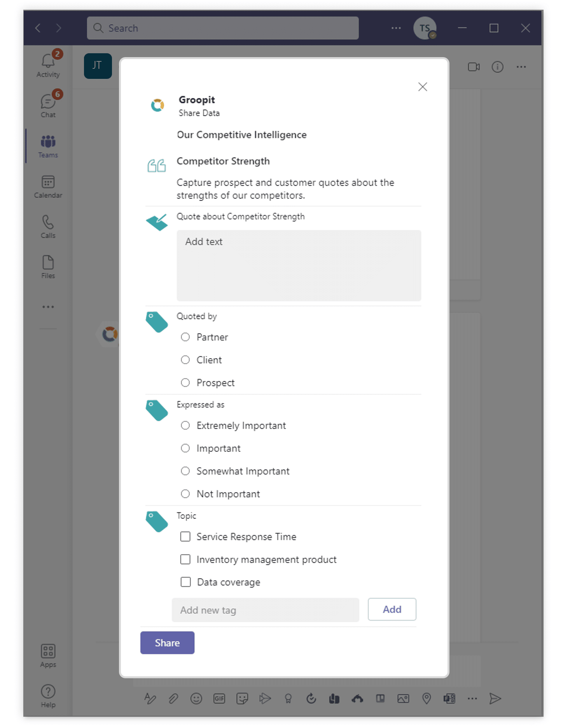This screenshot has height=728, width=563.
Task: Open the TS profile avatar menu
Action: click(425, 28)
